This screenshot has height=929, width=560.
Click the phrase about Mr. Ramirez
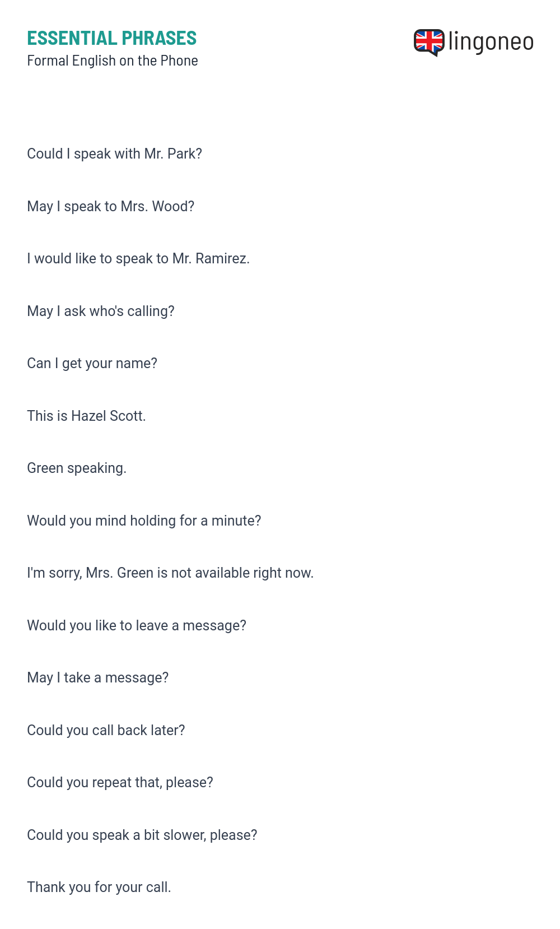[x=138, y=258]
